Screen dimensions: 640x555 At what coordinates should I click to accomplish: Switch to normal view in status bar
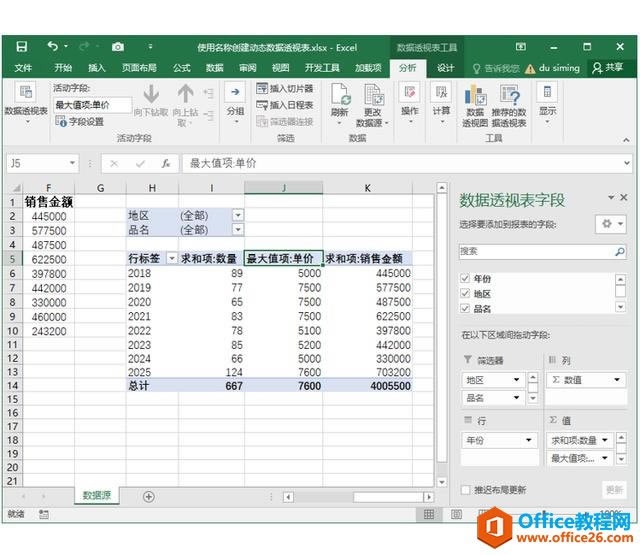point(429,514)
